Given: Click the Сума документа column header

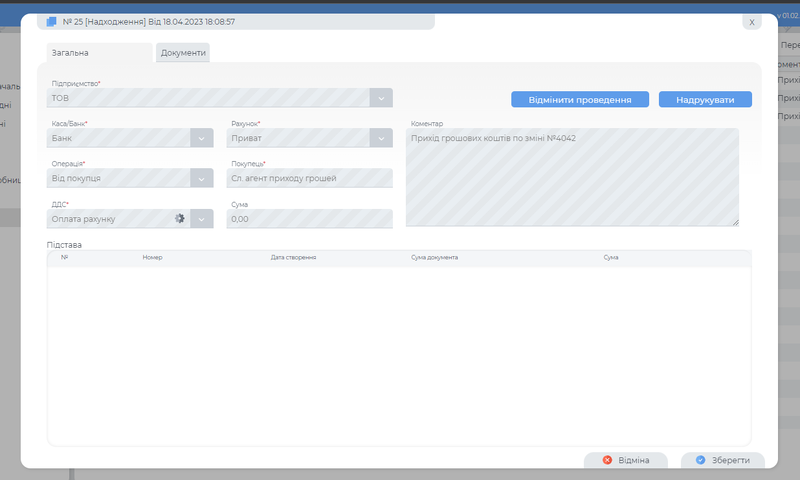Looking at the screenshot, I should (x=434, y=258).
